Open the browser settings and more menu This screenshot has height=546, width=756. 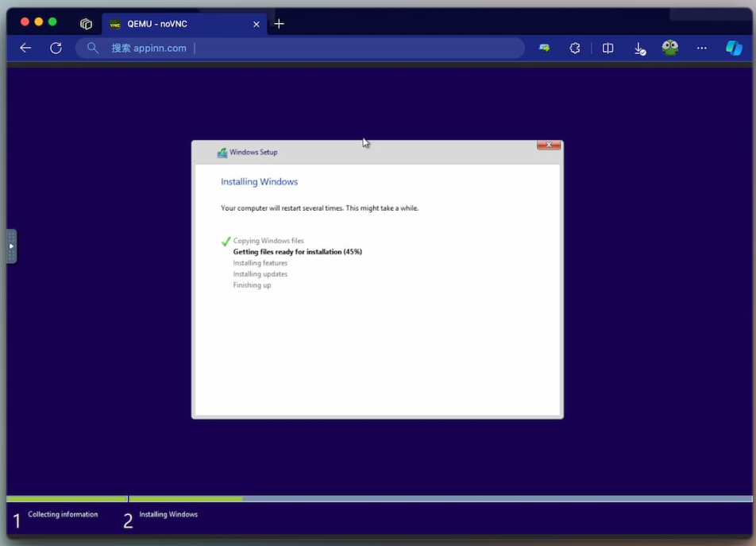pos(701,48)
